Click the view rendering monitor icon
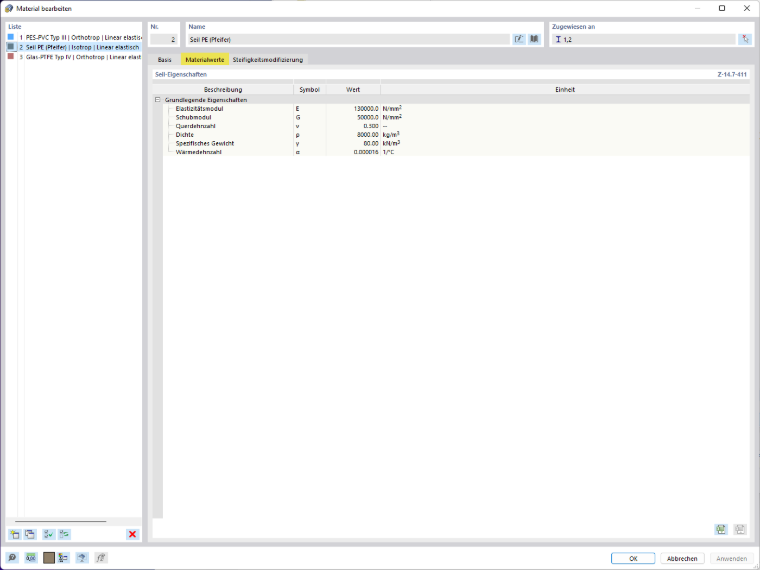The image size is (760, 570). [x=82, y=558]
